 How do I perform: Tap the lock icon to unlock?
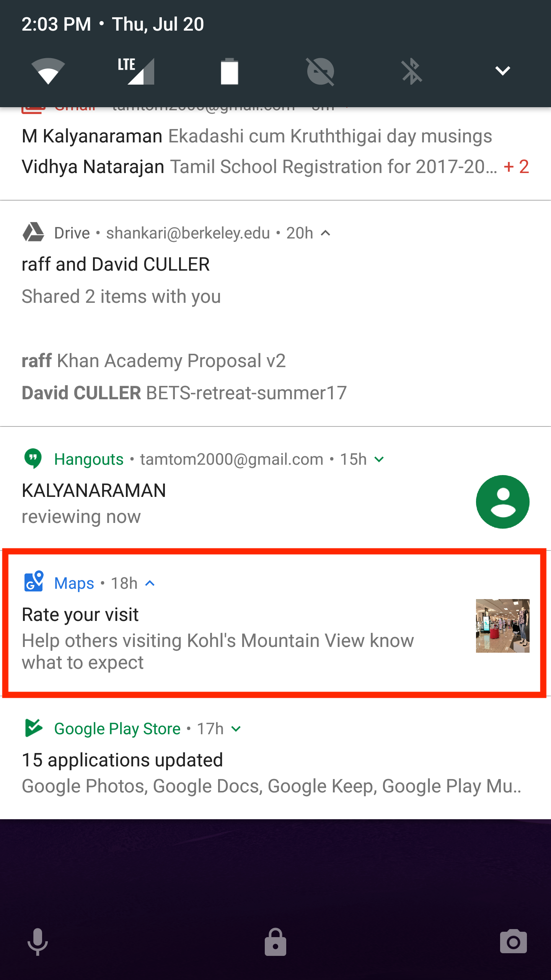[275, 942]
